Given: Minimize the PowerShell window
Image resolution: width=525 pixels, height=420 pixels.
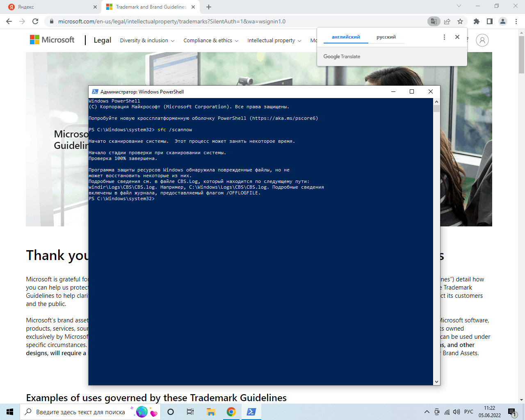Looking at the screenshot, I should click(x=393, y=91).
